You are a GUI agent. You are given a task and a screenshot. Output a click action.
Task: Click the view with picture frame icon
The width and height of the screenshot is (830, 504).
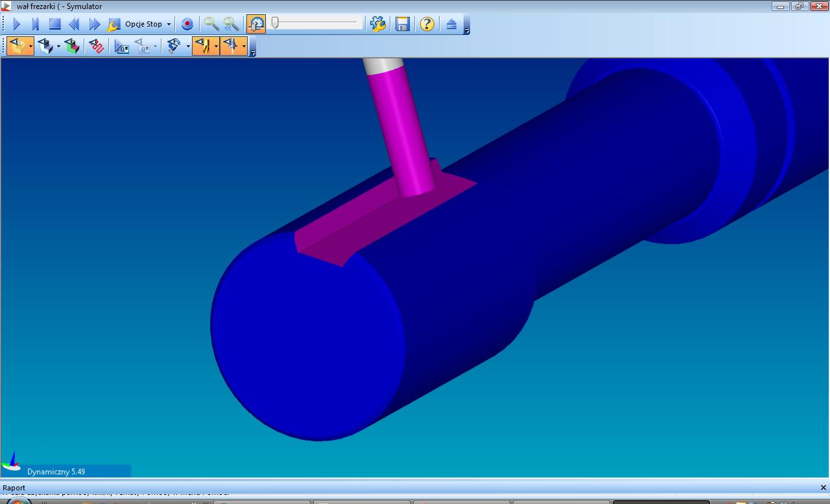pos(121,46)
